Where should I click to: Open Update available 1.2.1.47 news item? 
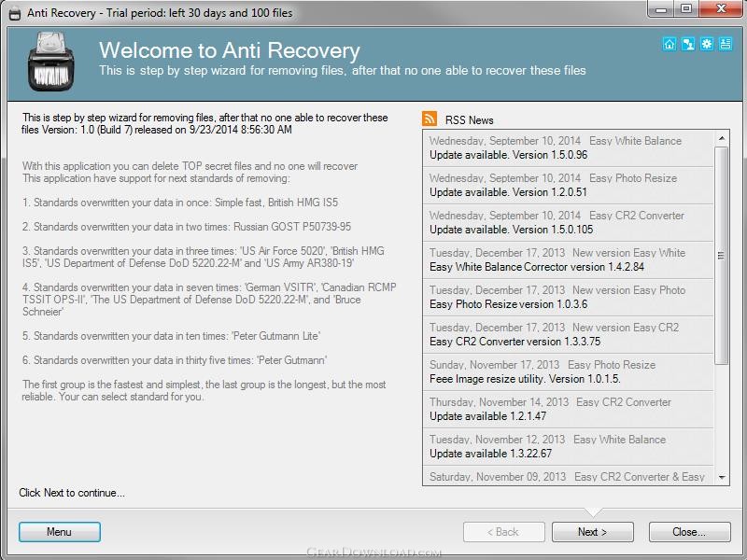tap(568, 409)
